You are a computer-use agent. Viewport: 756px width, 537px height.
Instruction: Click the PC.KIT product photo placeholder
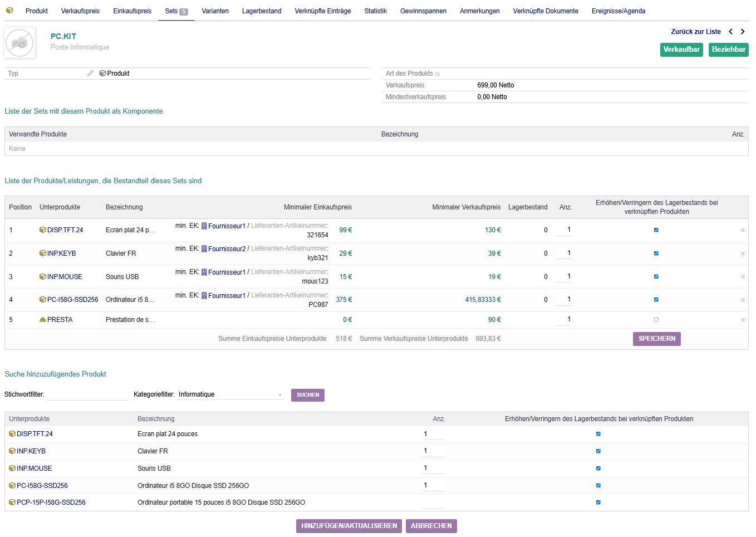20,42
